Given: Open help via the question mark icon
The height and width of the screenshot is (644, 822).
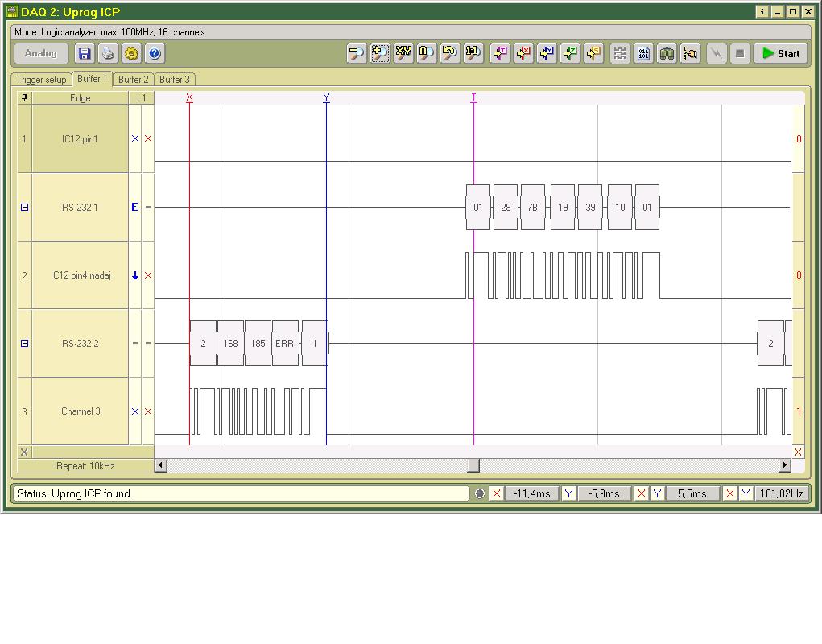Looking at the screenshot, I should (x=155, y=53).
